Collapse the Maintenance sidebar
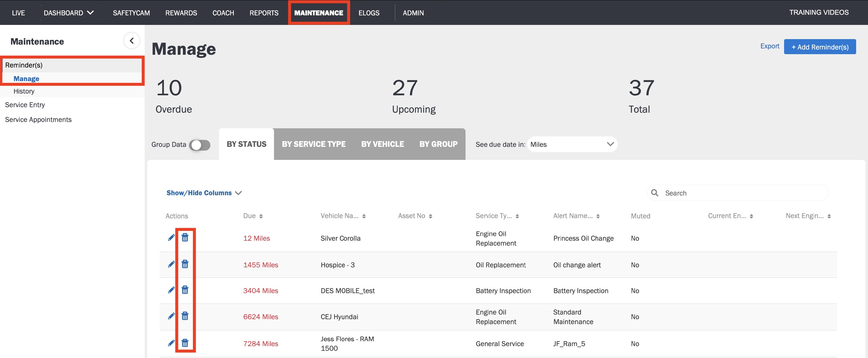Image resolution: width=868 pixels, height=358 pixels. [x=132, y=41]
